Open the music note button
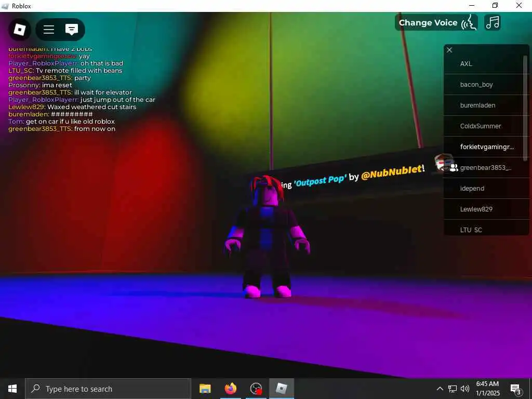Image resolution: width=532 pixels, height=399 pixels. 493,23
